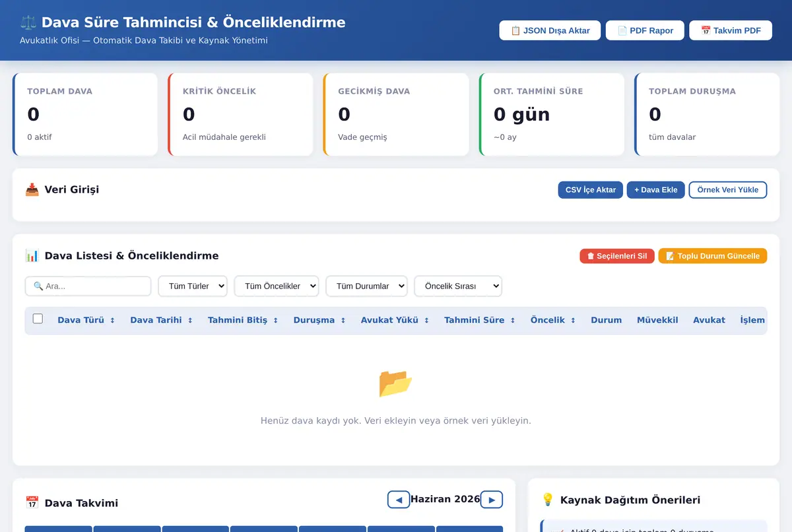The width and height of the screenshot is (792, 532).
Task: Add a case with + Dava Ekle
Action: pos(656,190)
